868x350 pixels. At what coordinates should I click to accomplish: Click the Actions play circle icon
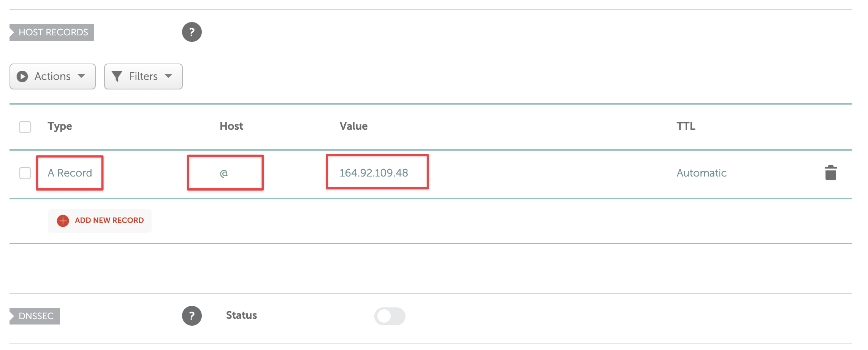(x=22, y=76)
